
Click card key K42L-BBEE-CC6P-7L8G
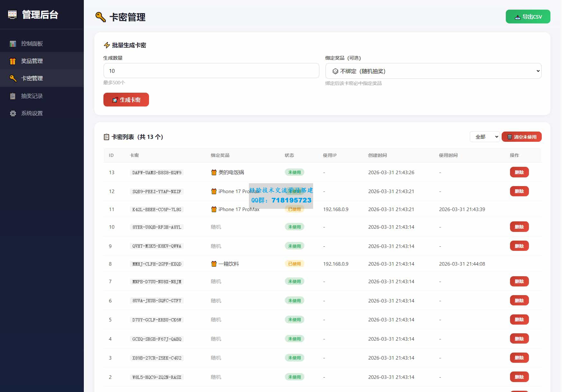click(x=157, y=209)
